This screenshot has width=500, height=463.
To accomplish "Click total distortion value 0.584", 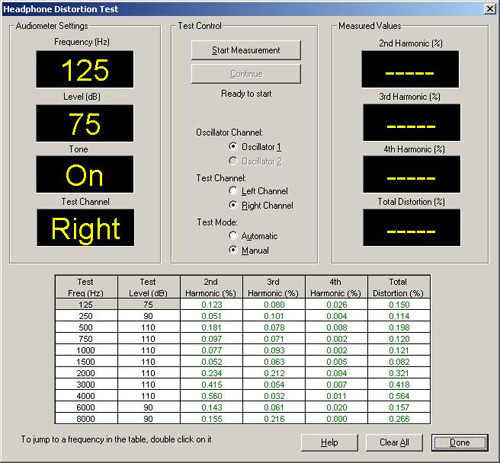I will tap(399, 396).
